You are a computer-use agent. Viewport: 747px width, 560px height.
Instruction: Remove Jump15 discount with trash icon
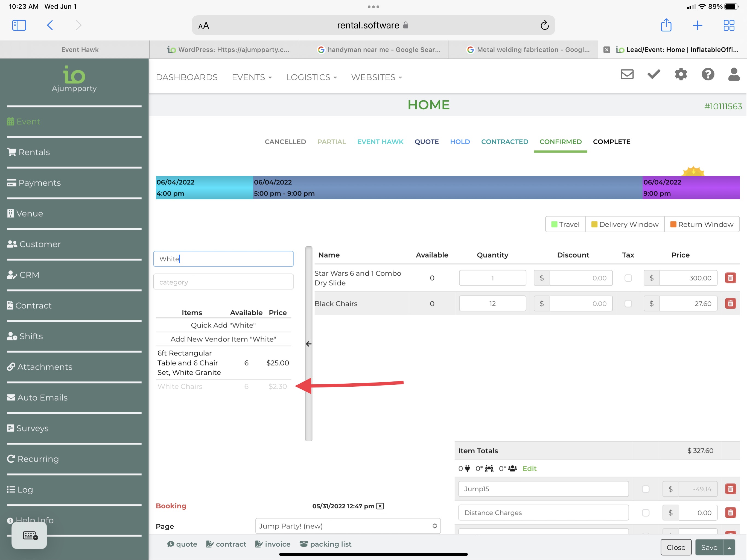730,489
